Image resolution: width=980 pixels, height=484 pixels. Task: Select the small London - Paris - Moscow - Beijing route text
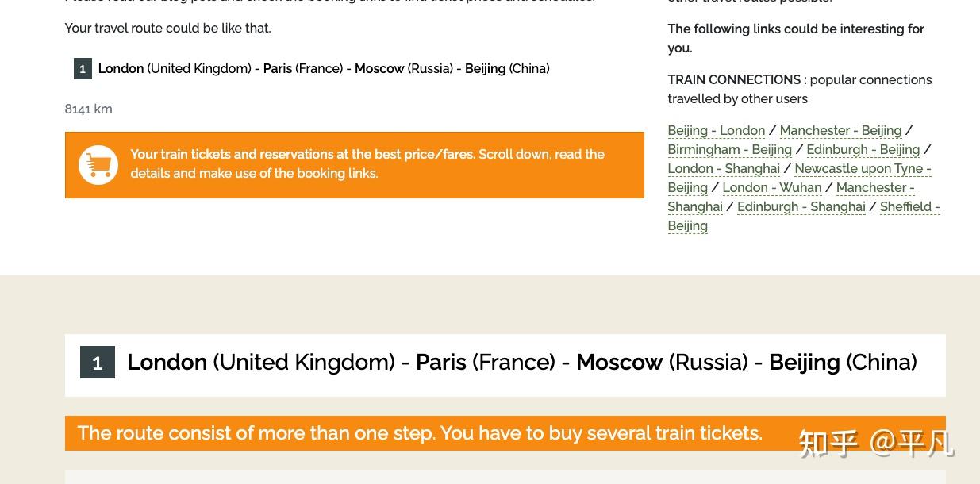tap(324, 68)
